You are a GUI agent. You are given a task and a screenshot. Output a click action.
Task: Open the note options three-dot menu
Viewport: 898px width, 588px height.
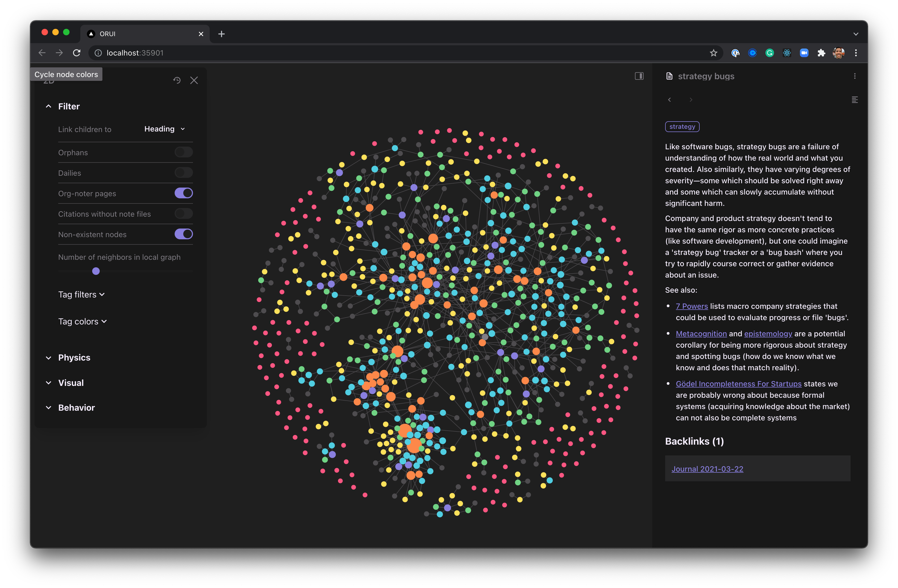[855, 76]
